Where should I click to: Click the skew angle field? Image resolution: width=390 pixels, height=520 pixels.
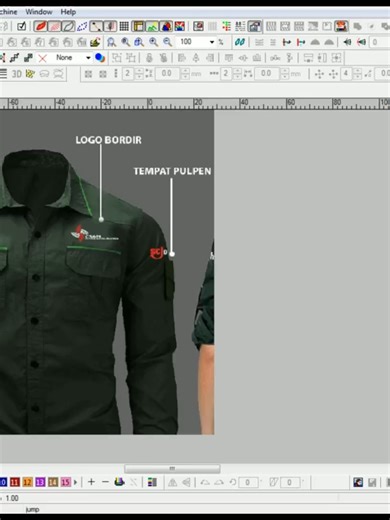(x=289, y=482)
